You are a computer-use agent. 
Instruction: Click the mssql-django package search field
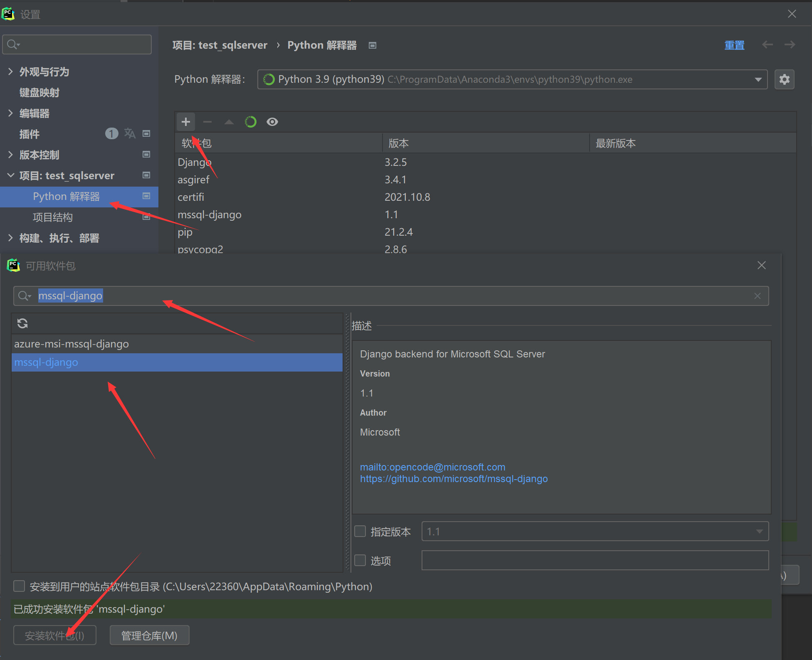click(391, 296)
